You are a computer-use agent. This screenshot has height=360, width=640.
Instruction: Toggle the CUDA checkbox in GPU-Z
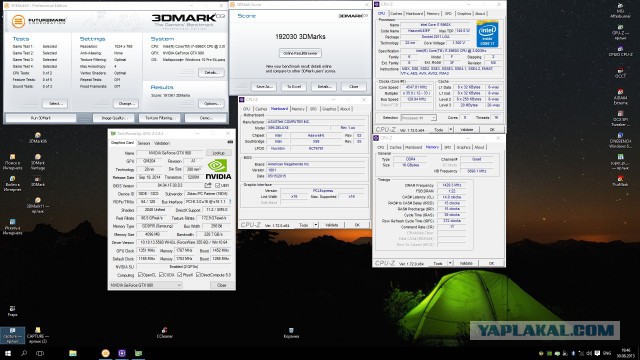click(161, 275)
